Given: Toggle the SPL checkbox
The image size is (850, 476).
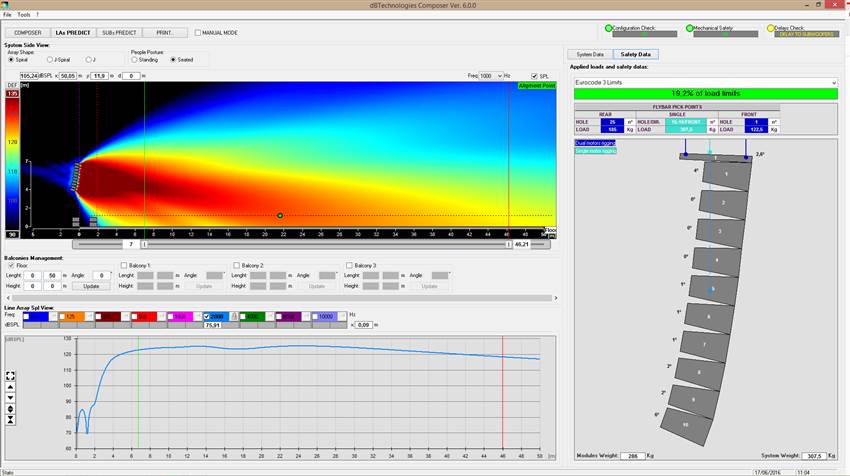Looking at the screenshot, I should point(535,76).
